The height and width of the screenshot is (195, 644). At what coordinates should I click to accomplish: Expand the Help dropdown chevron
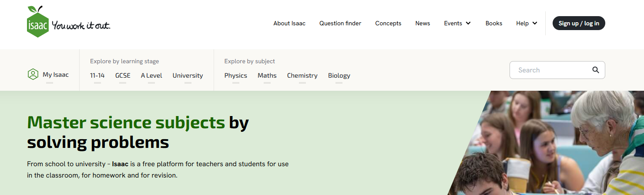click(x=535, y=23)
